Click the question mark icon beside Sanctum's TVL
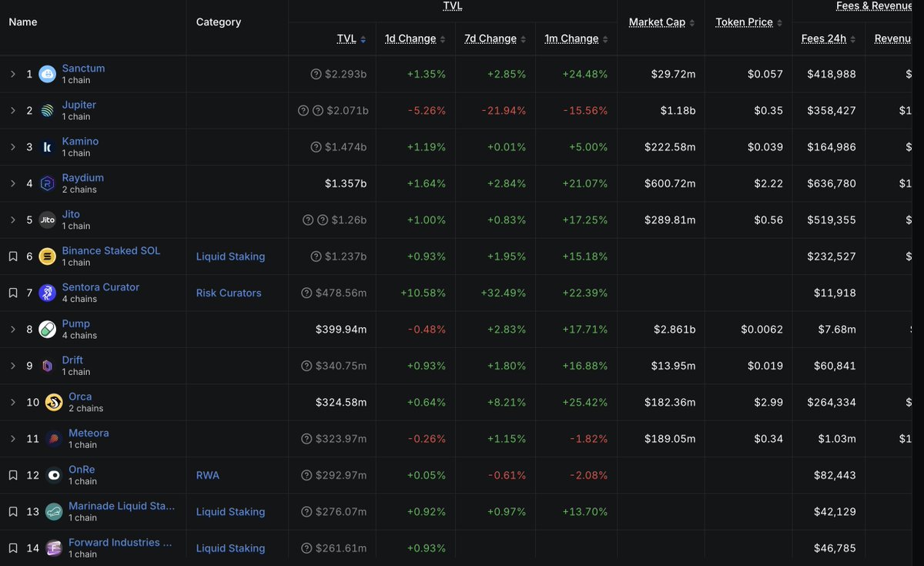 click(316, 74)
